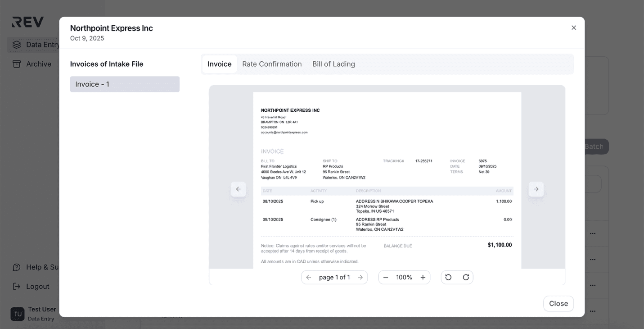This screenshot has width=644, height=329.
Task: Rotate the invoice counterclockwise
Action: coord(448,277)
